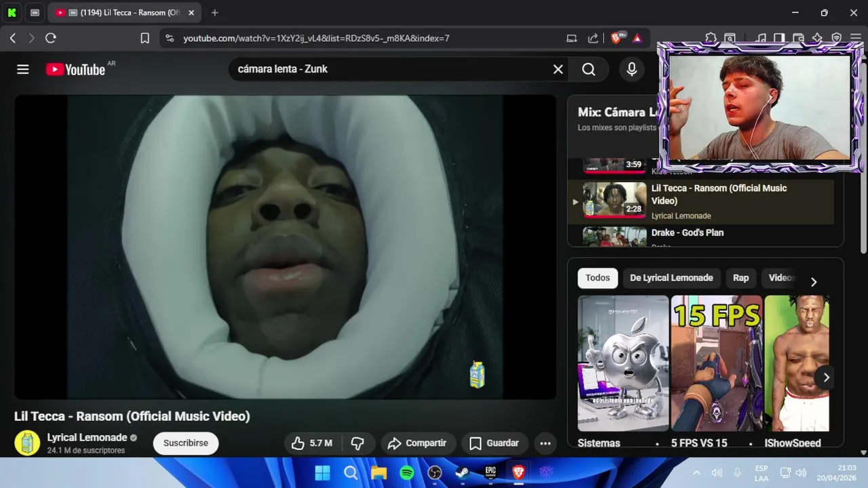Click the video title Lil Tecca - Ransom
The height and width of the screenshot is (488, 868).
tap(132, 416)
